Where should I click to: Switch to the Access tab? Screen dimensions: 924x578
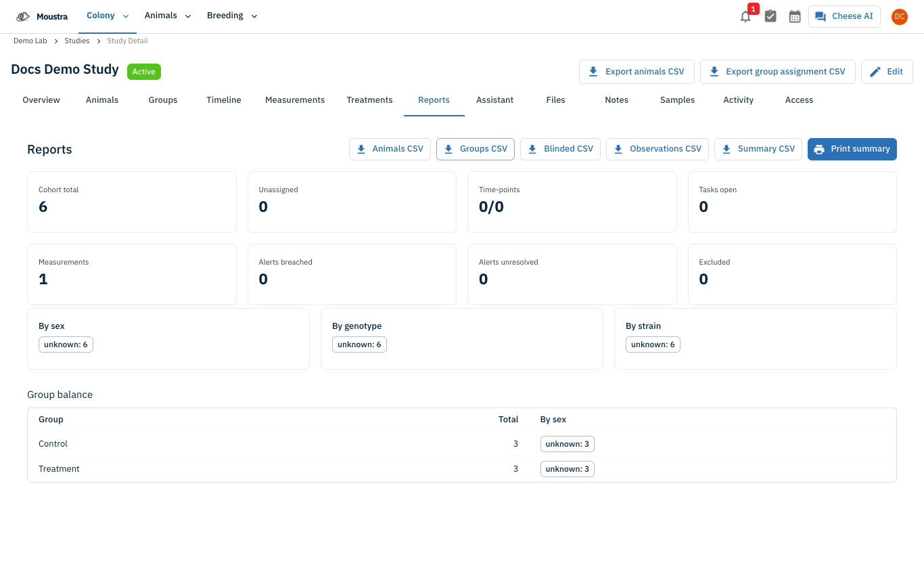pyautogui.click(x=800, y=100)
